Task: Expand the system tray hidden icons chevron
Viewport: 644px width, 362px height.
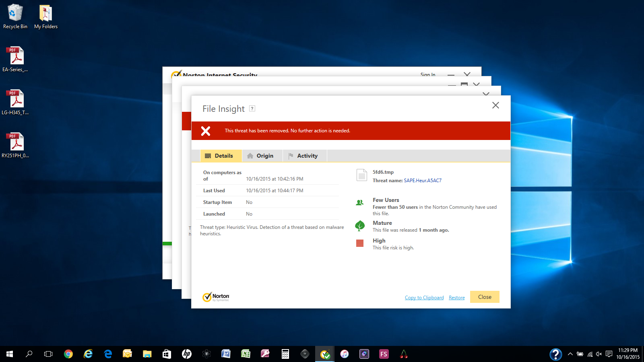Action: 570,354
